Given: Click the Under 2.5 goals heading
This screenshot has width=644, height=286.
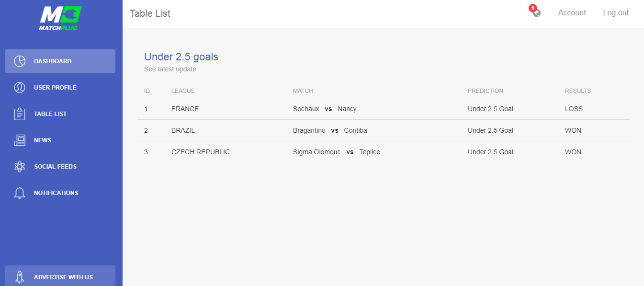Looking at the screenshot, I should pos(181,57).
